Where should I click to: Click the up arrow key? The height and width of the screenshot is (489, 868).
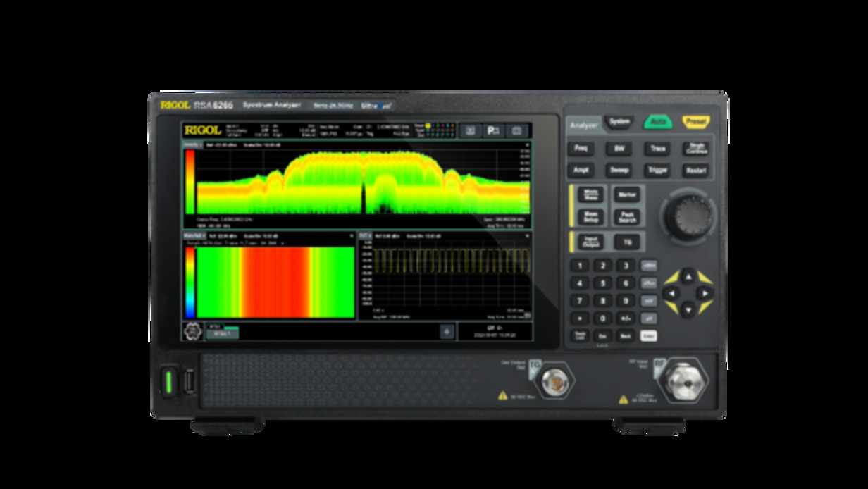(688, 276)
